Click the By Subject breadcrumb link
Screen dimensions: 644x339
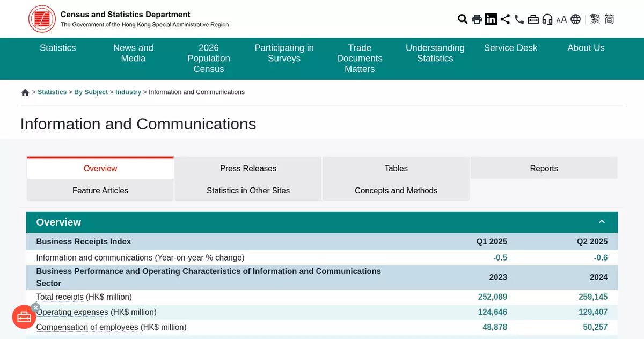pos(91,92)
